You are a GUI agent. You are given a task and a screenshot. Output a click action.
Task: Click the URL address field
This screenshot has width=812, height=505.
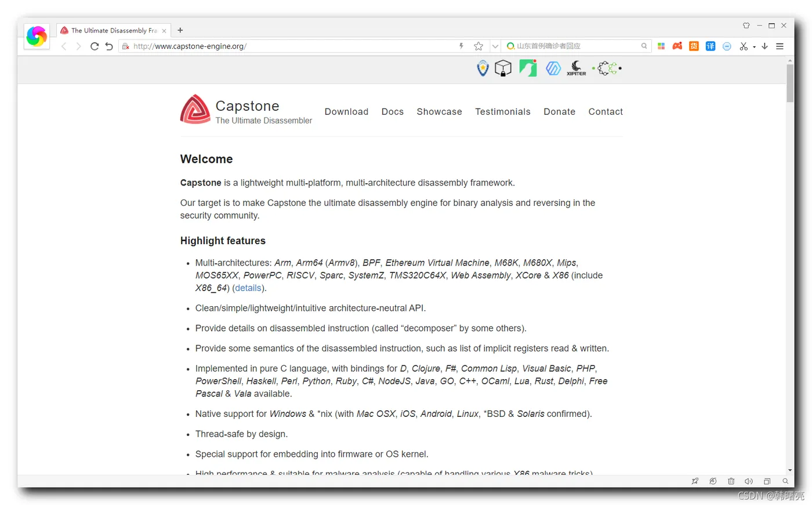(x=293, y=46)
